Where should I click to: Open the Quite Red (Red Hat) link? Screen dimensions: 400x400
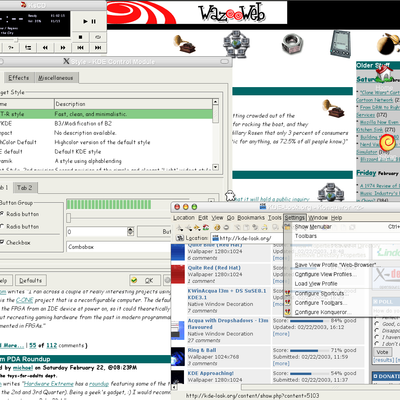click(x=214, y=268)
